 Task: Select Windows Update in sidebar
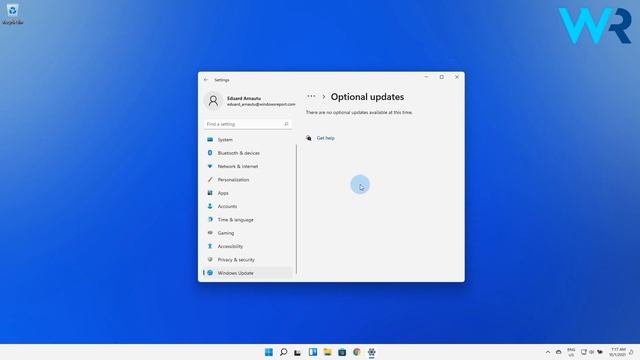coord(248,273)
